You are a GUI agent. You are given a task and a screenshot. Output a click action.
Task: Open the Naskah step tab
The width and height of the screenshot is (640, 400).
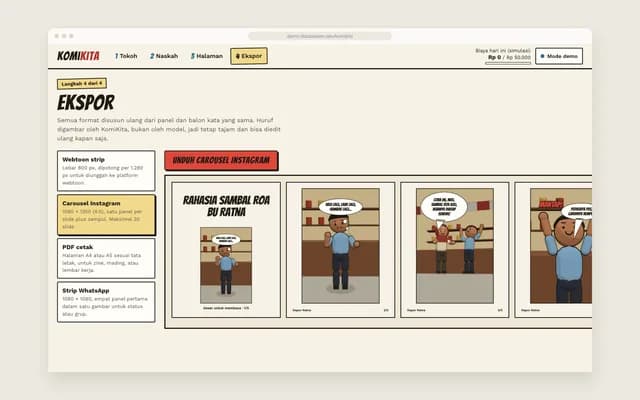pos(164,56)
